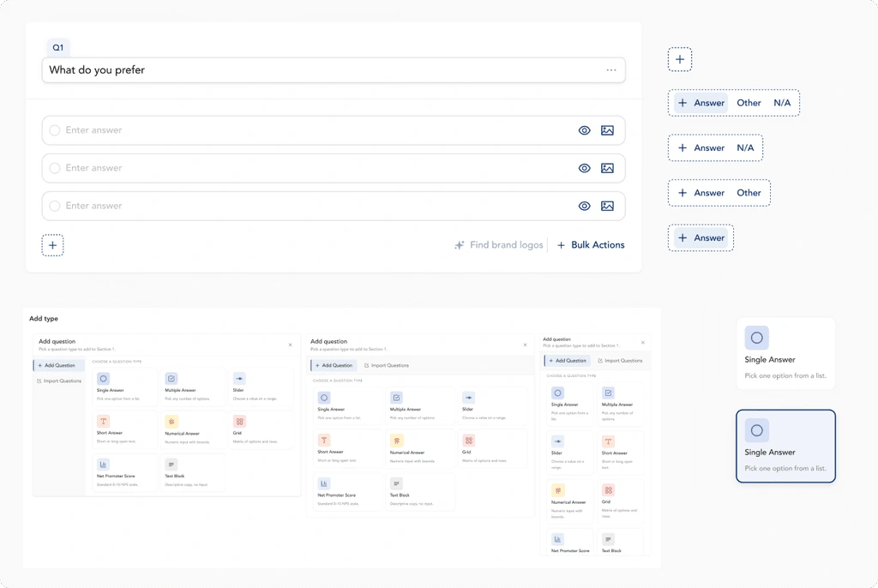The width and height of the screenshot is (878, 588).
Task: Toggle the eye icon in the bottom answer row
Action: pos(584,206)
